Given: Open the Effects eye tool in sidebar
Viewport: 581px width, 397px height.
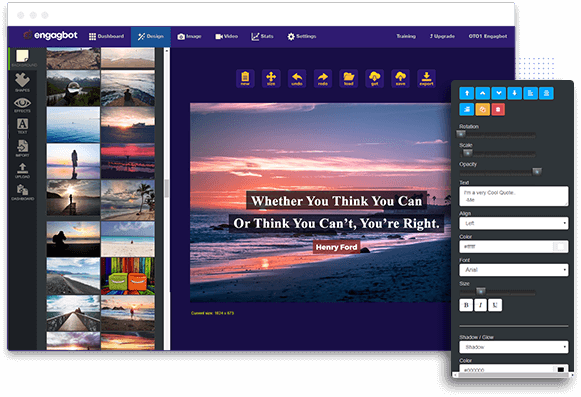Looking at the screenshot, I should [x=22, y=105].
